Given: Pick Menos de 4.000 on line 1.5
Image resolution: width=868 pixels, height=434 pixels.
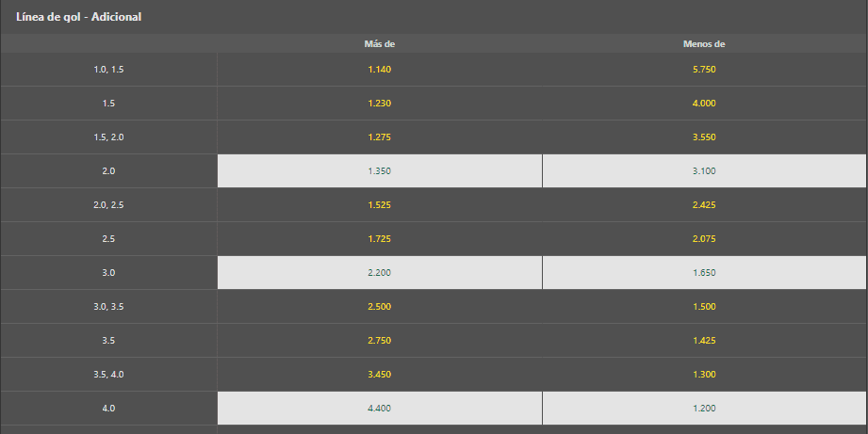Looking at the screenshot, I should pyautogui.click(x=704, y=103).
